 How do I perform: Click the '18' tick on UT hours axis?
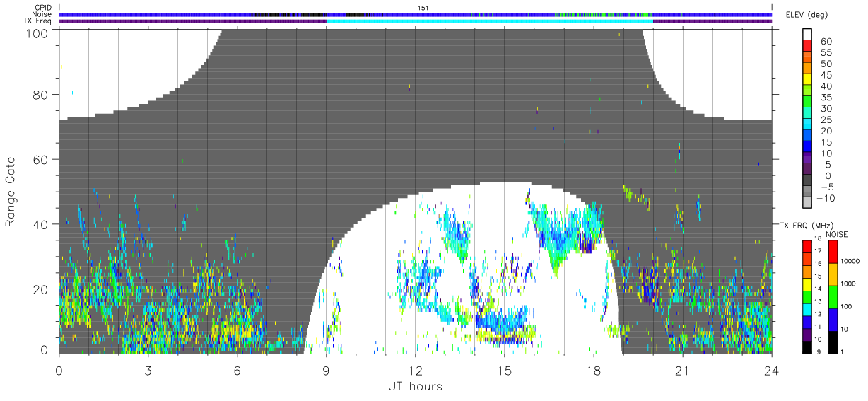[593, 370]
